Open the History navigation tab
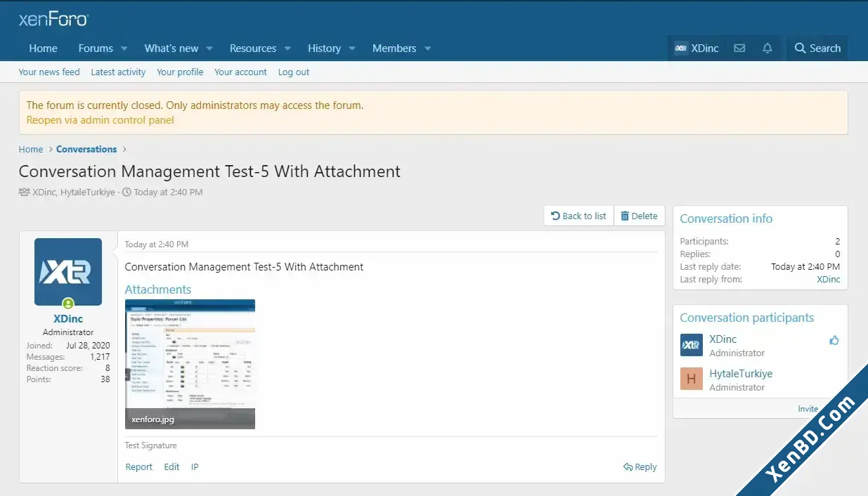The image size is (868, 496). pyautogui.click(x=324, y=48)
